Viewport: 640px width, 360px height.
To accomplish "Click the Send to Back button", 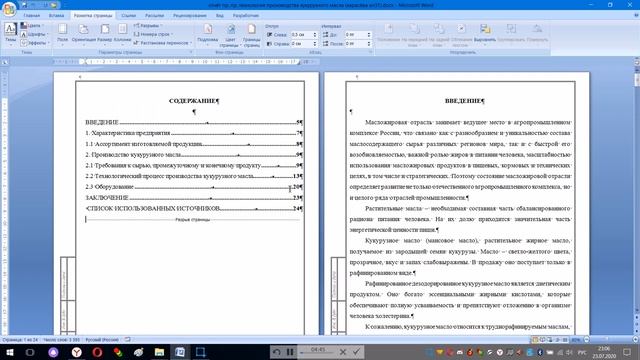I will point(439,34).
